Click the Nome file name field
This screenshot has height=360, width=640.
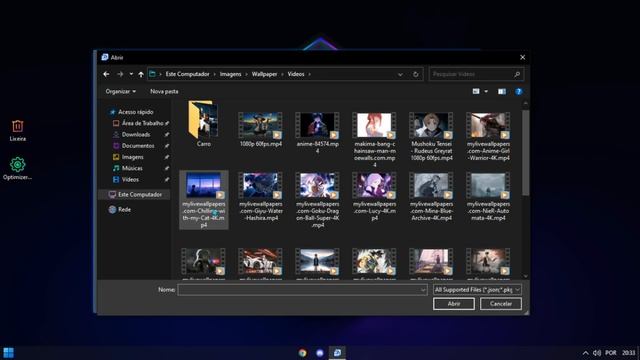tap(298, 290)
